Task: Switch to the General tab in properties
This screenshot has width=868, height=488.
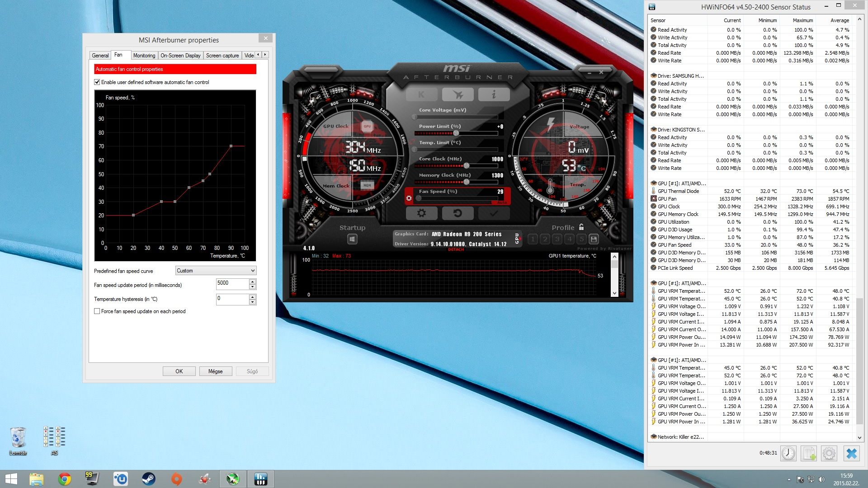Action: pyautogui.click(x=100, y=56)
